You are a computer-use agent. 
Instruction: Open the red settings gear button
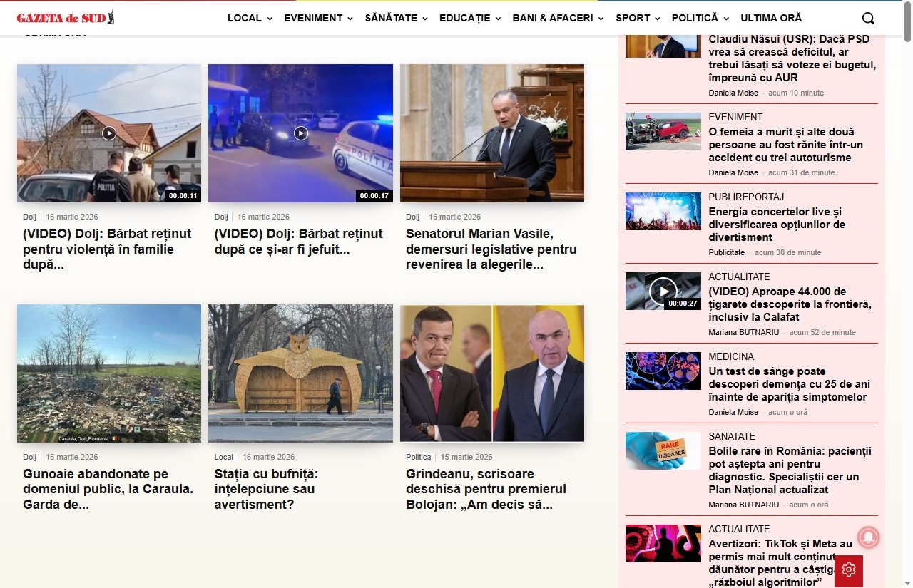click(x=848, y=569)
